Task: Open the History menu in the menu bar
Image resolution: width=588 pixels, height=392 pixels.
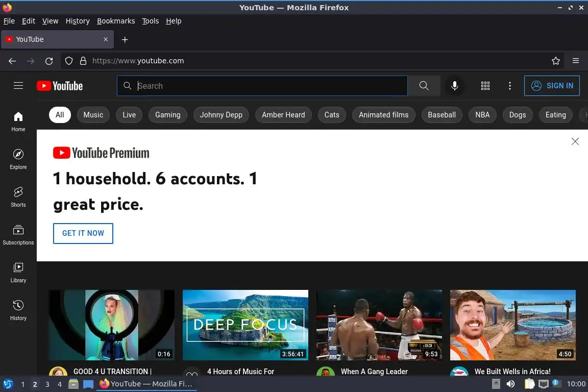Action: click(x=78, y=21)
